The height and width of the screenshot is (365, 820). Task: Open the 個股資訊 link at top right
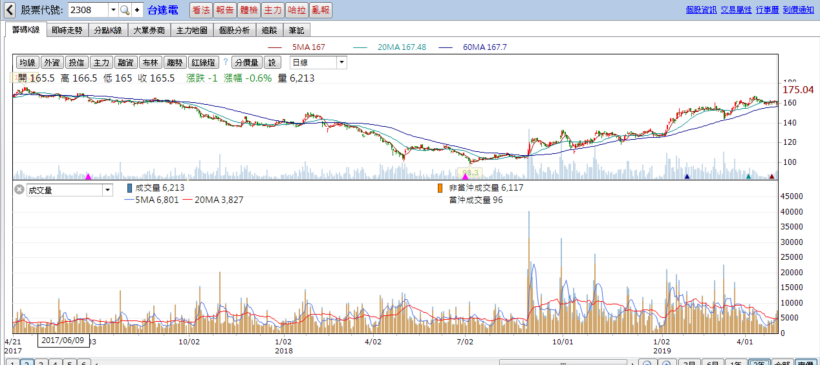[x=701, y=9]
